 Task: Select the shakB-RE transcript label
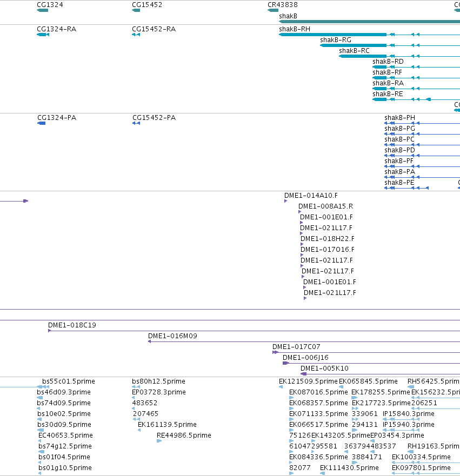coord(388,94)
